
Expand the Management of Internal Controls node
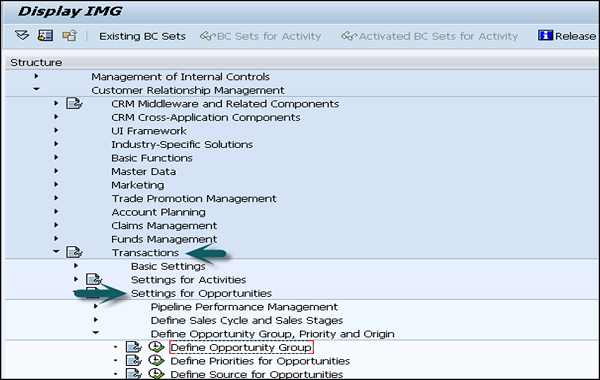click(x=36, y=76)
